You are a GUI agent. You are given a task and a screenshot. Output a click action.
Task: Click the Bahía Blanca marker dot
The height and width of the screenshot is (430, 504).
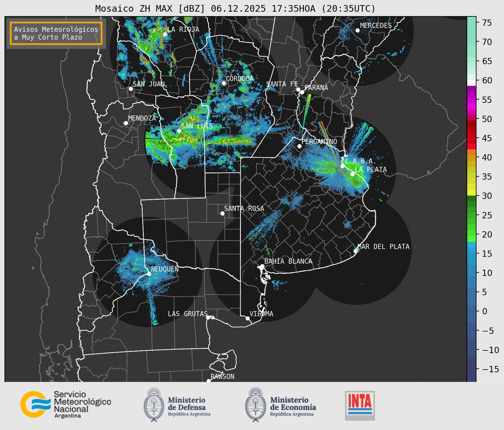click(262, 266)
